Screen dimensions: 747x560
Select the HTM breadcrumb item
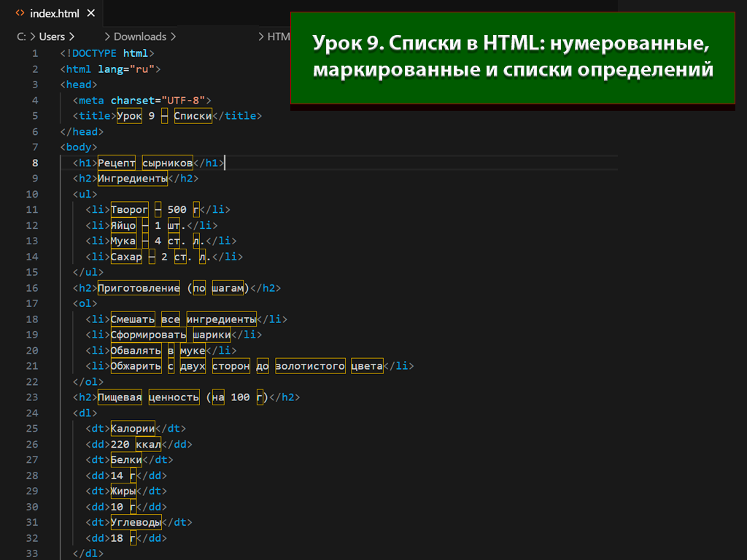pyautogui.click(x=278, y=36)
